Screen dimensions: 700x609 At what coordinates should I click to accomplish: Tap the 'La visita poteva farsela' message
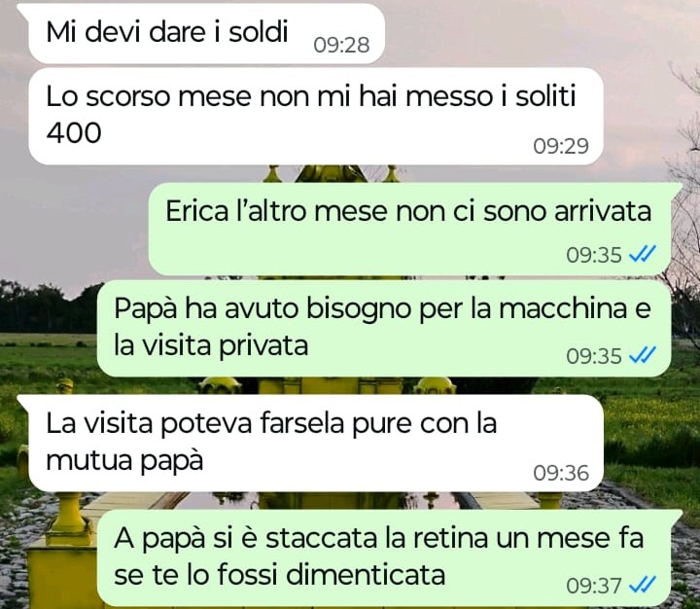(316, 444)
